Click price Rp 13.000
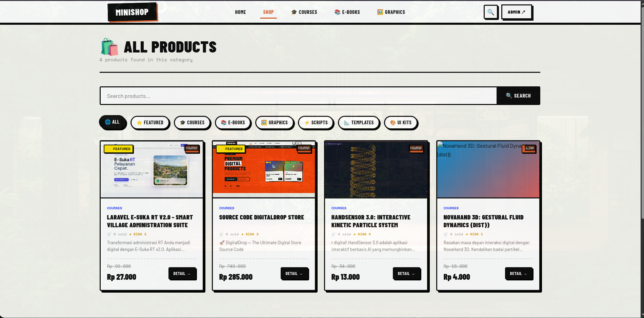The image size is (644, 318). (345, 277)
